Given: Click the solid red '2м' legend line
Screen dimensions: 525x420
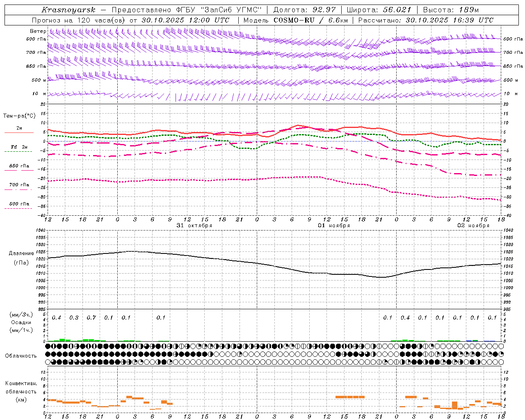Looking at the screenshot, I should (19, 132).
